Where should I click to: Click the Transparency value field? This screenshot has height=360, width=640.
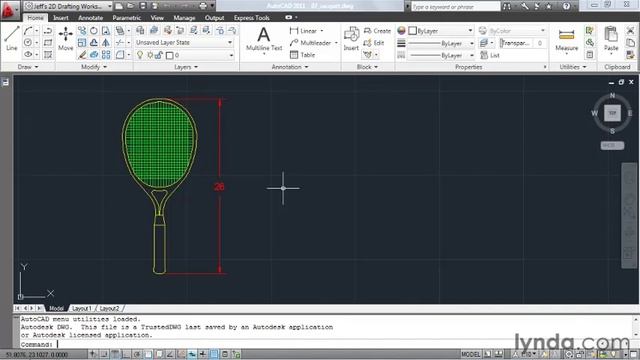pos(540,43)
